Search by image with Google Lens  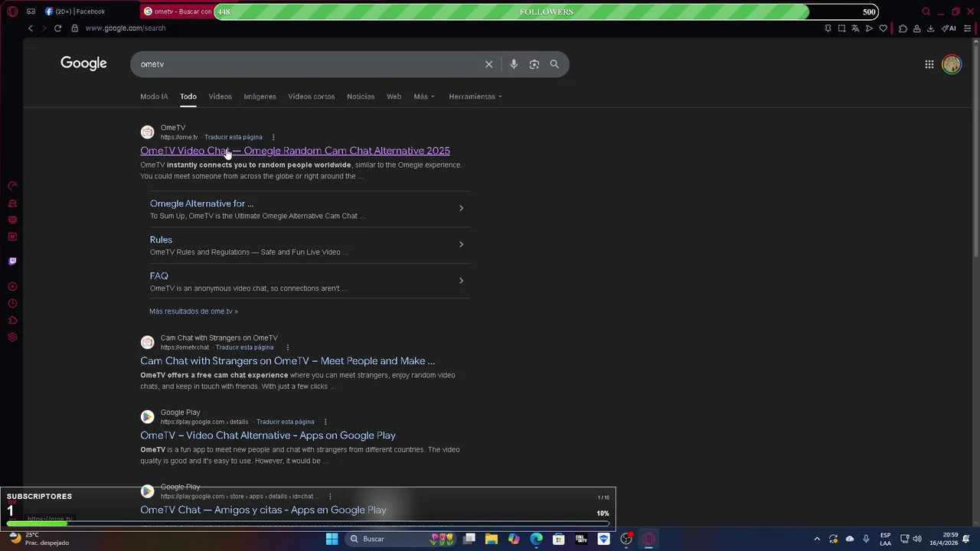[x=534, y=64]
